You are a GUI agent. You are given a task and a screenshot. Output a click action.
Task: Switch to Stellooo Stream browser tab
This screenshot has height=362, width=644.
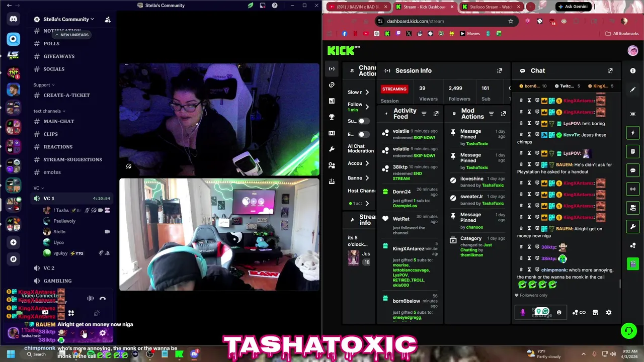[x=491, y=7]
